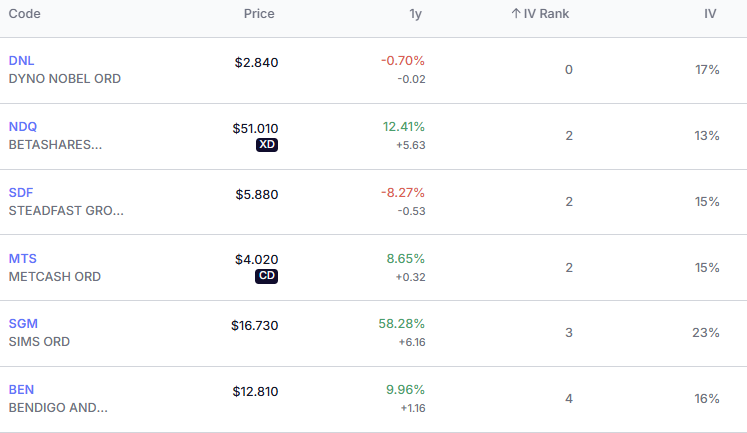Click the CD badge under MTS price
This screenshot has width=747, height=433.
[x=267, y=276]
